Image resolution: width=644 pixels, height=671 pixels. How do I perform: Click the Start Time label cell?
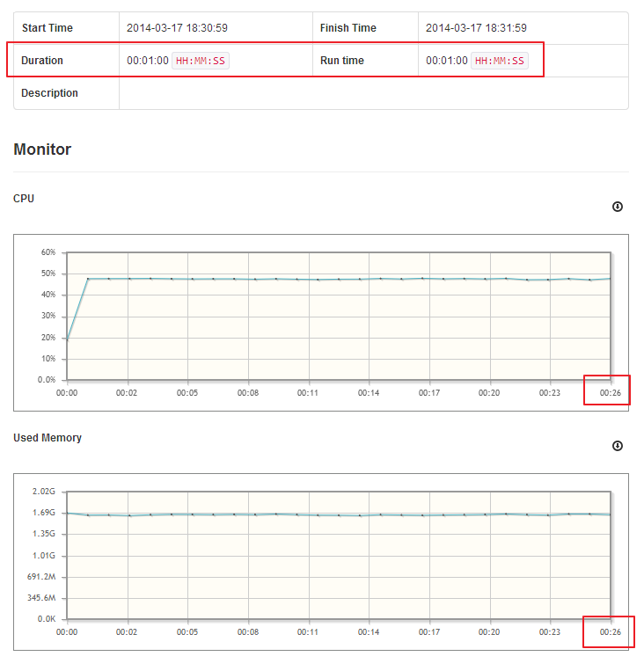[48, 28]
